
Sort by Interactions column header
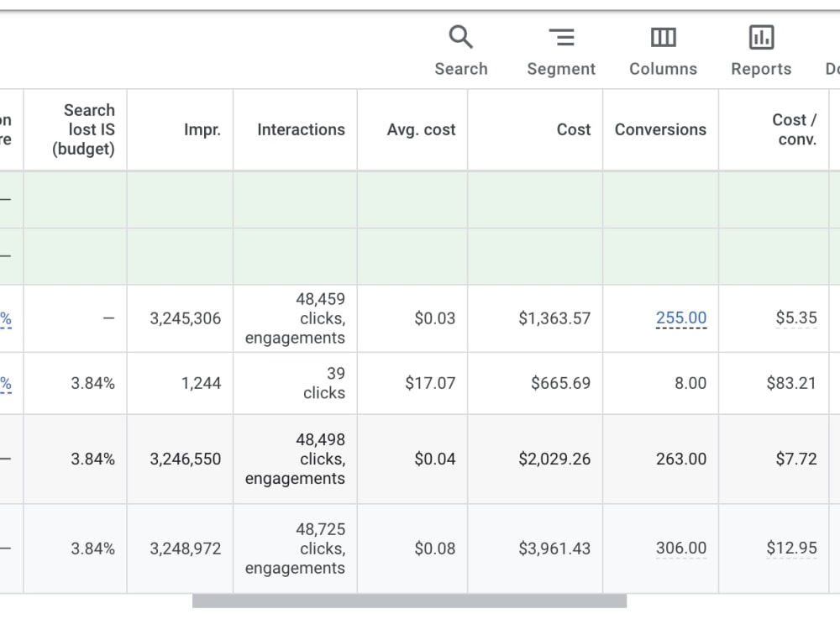301,129
